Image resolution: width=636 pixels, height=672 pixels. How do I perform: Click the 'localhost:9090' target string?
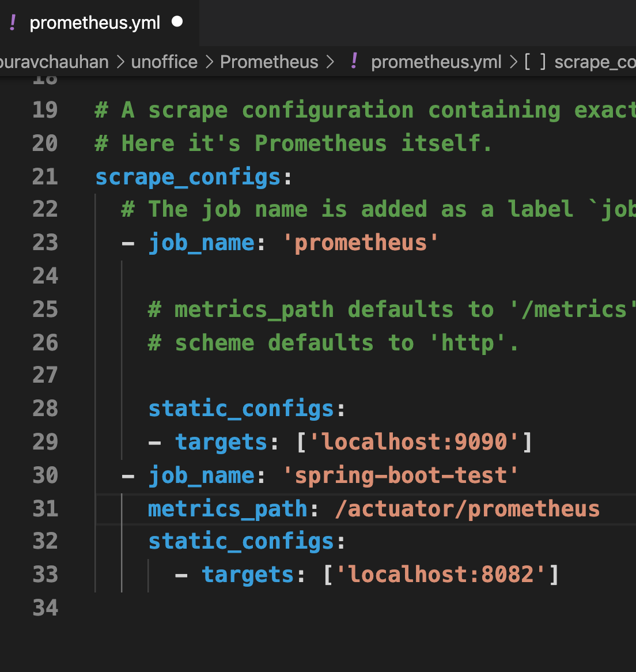pos(414,442)
